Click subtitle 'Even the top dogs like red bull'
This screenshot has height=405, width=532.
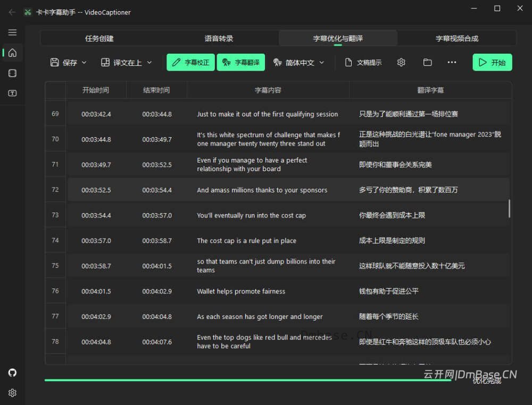pos(264,342)
